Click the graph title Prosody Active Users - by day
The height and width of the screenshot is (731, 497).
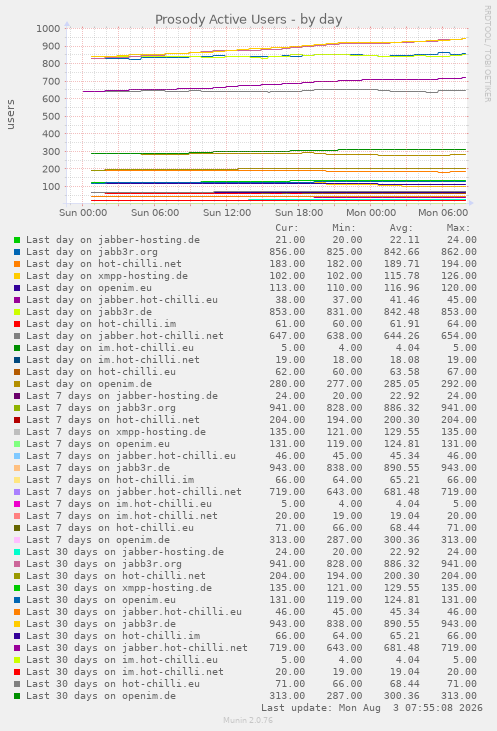tap(248, 20)
